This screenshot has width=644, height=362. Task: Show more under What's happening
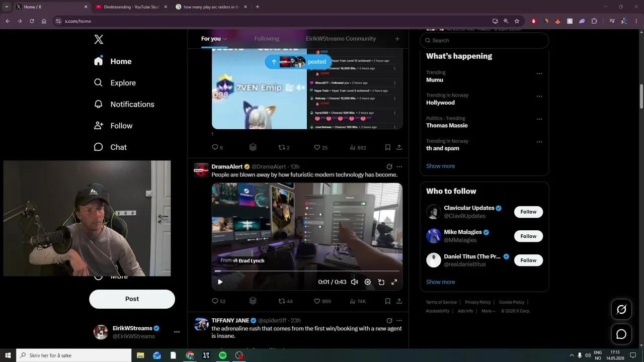click(440, 166)
